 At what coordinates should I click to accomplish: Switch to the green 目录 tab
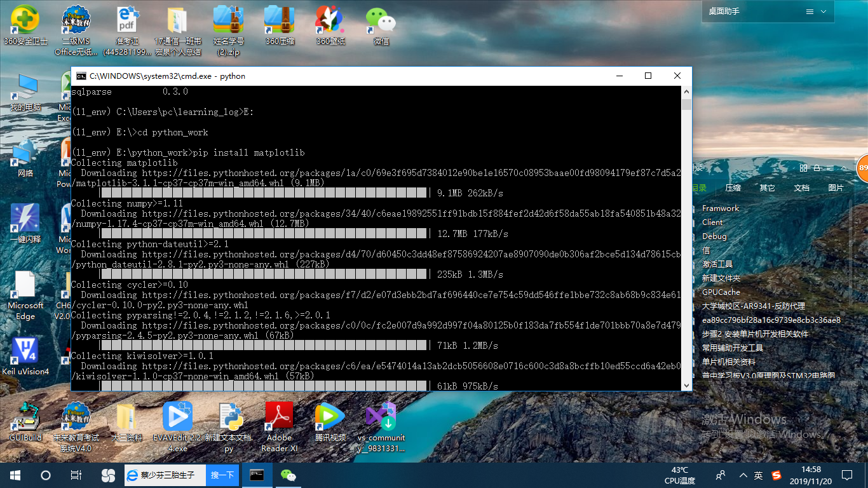pos(699,188)
